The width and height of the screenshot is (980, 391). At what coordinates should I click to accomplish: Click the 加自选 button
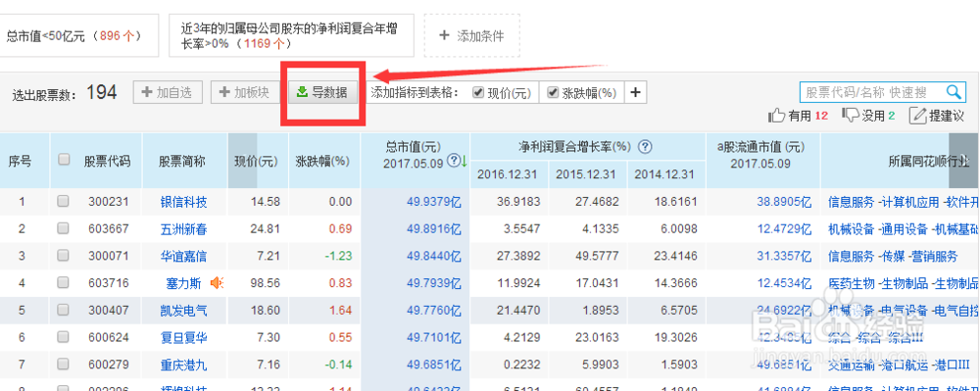coord(168,92)
